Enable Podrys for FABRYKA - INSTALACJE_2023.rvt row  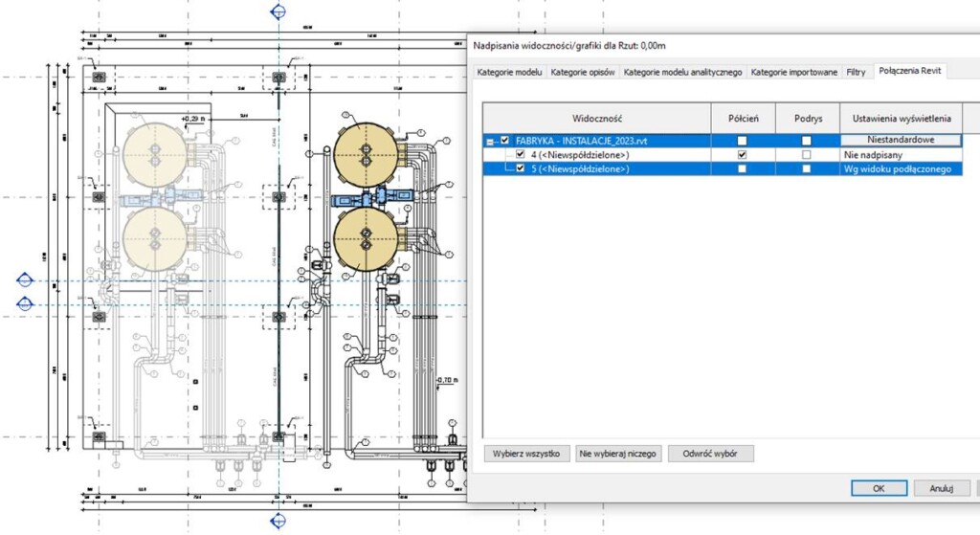point(806,141)
